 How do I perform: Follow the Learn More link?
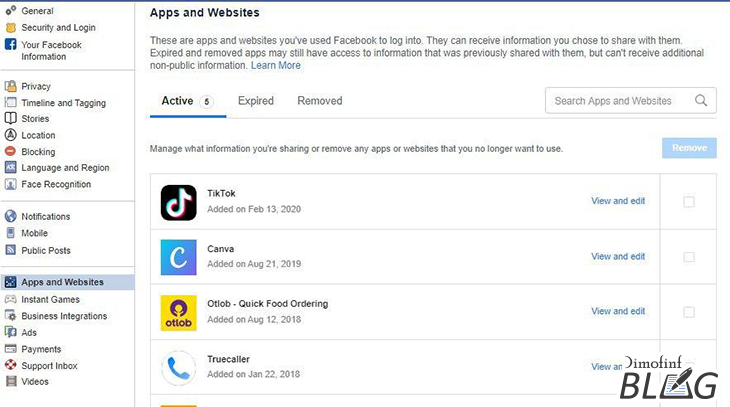(x=276, y=66)
